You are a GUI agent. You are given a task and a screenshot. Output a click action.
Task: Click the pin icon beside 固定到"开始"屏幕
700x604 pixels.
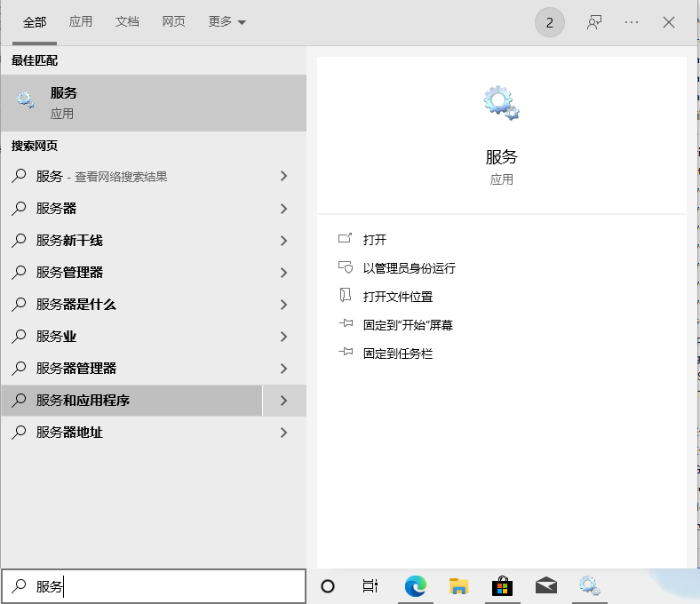pyautogui.click(x=345, y=323)
